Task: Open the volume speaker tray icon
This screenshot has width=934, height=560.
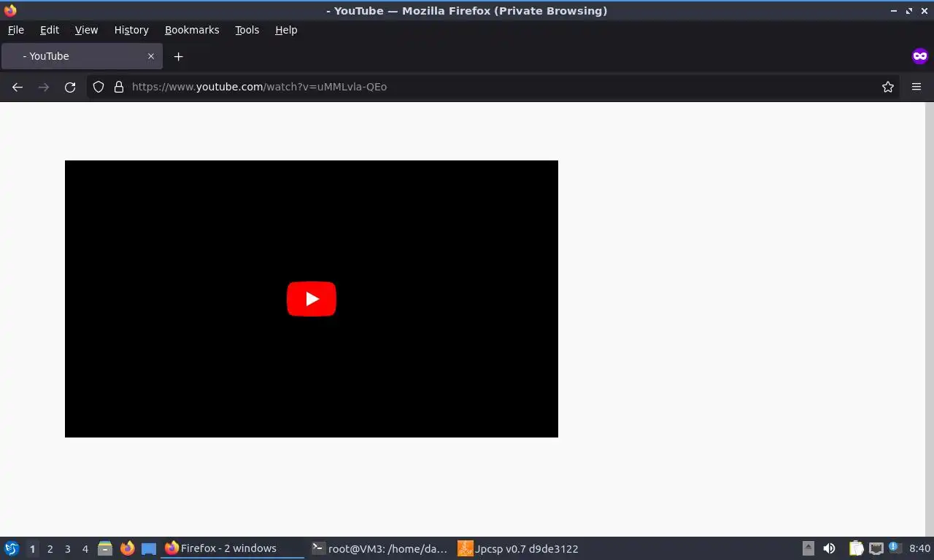Action: [829, 548]
